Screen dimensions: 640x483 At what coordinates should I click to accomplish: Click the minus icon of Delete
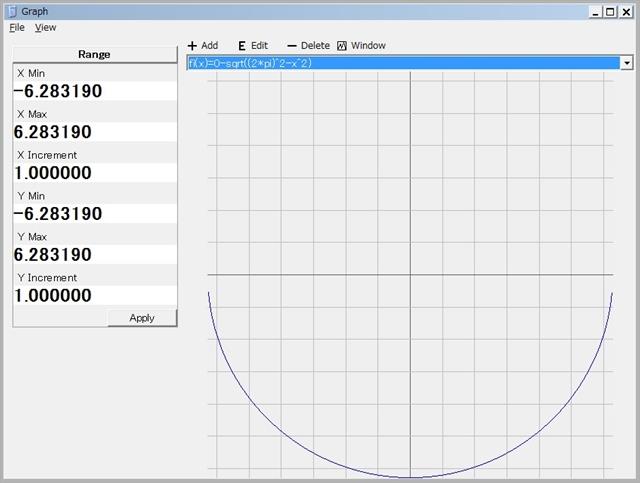292,46
